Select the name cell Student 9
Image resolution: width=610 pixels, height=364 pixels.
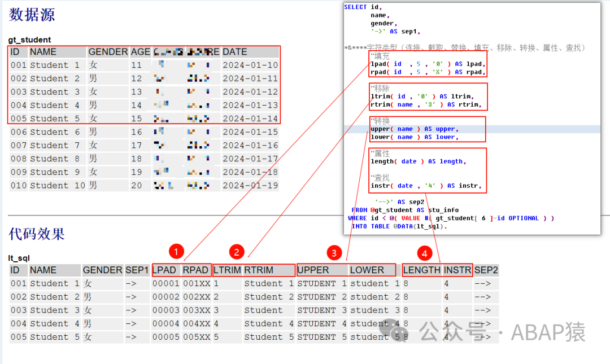[x=55, y=172]
